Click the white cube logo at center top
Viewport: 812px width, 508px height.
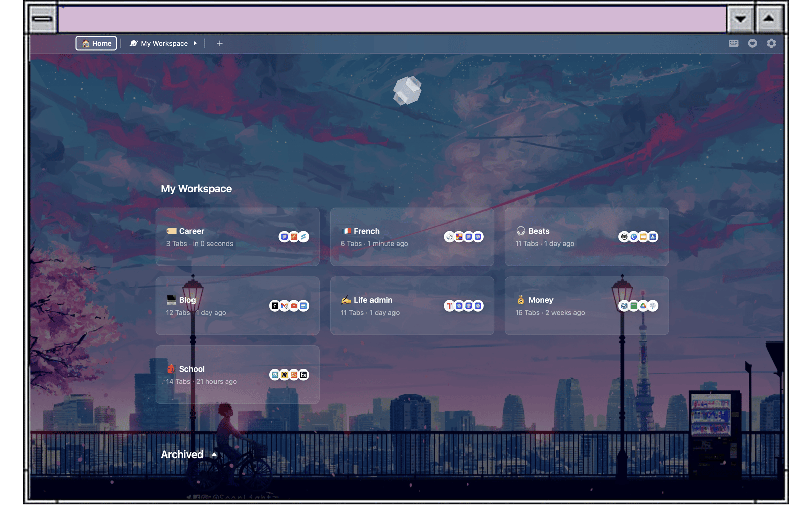click(407, 90)
